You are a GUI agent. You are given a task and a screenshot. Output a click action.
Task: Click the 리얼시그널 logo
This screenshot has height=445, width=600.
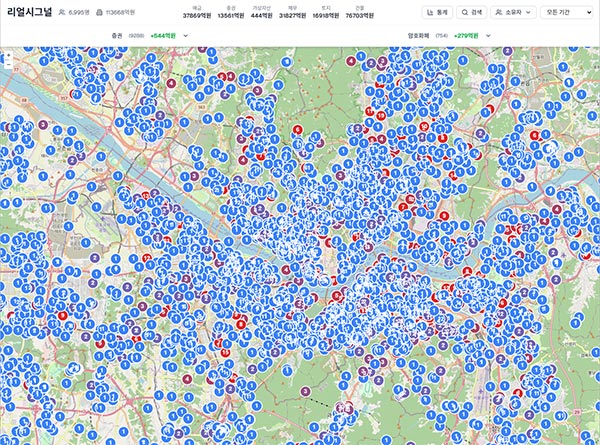click(28, 13)
